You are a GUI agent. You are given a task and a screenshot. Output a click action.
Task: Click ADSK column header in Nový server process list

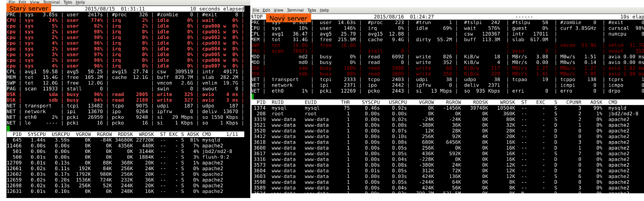tap(597, 103)
